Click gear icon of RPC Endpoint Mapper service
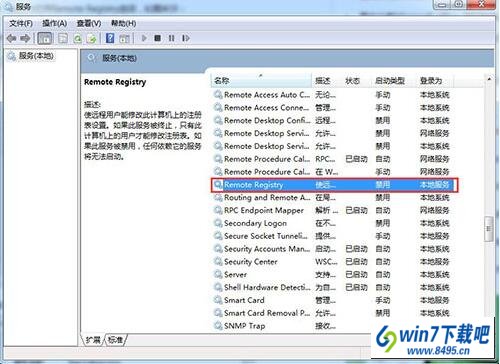 218,210
